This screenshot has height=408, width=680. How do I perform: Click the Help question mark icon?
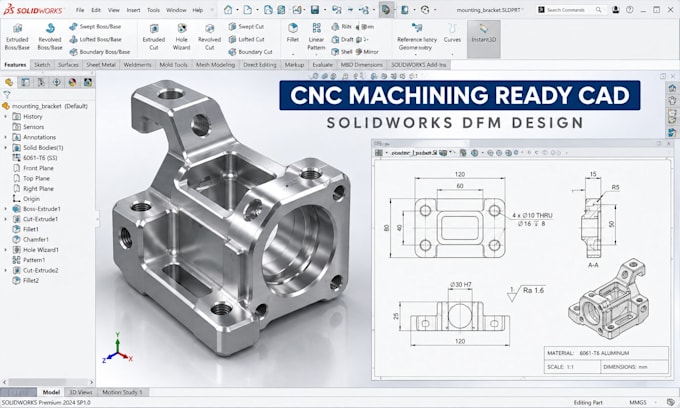point(630,10)
